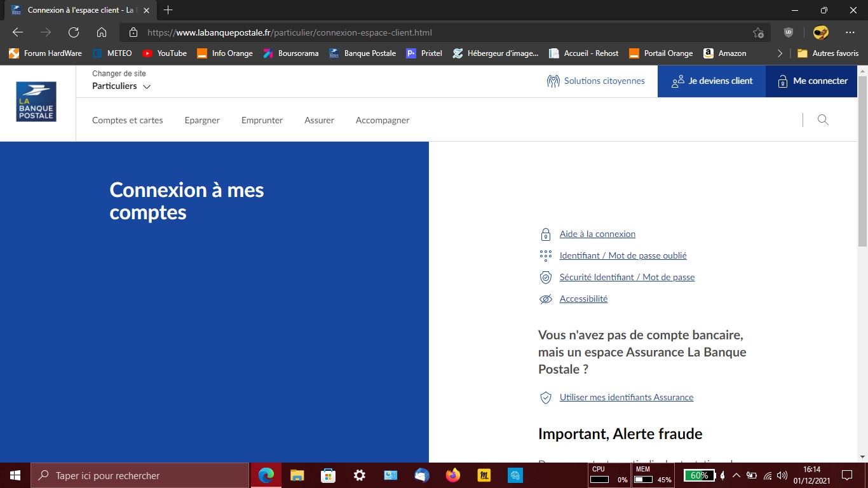
Task: Click the Je deviens client button
Action: 712,81
